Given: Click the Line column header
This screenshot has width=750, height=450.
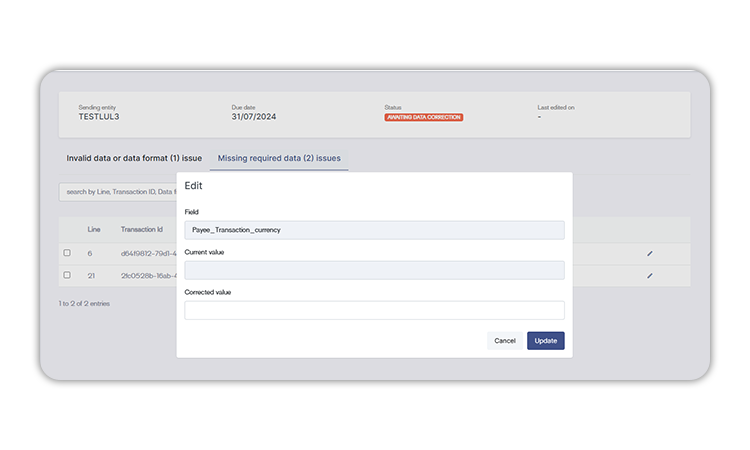Looking at the screenshot, I should pos(94,230).
